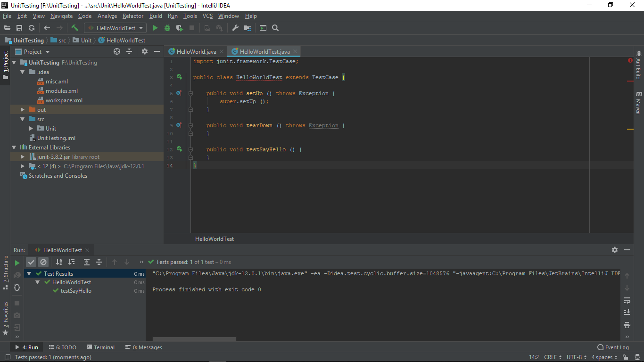
Task: Toggle the Show Passed tests checkmark button
Action: [x=31, y=262]
